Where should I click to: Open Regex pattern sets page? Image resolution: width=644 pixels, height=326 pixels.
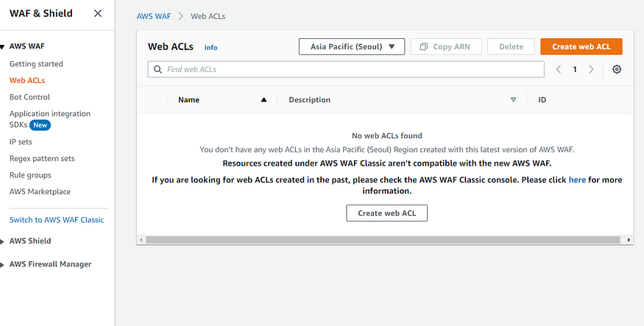[x=42, y=158]
